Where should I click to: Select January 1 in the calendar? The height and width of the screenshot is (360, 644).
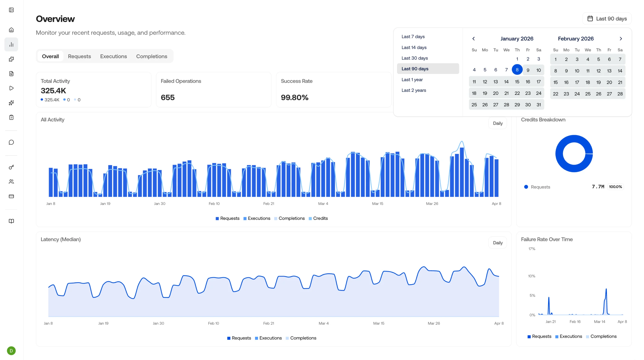coord(517,59)
